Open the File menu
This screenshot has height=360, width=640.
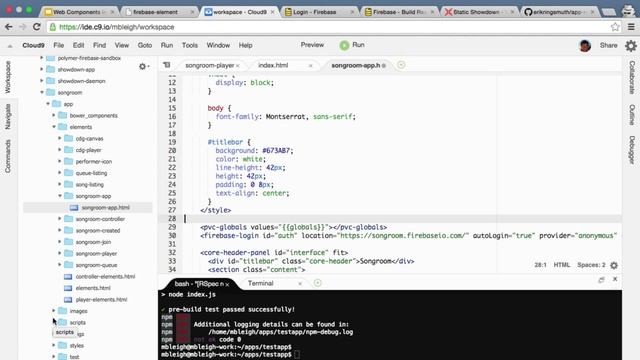pyautogui.click(x=59, y=45)
